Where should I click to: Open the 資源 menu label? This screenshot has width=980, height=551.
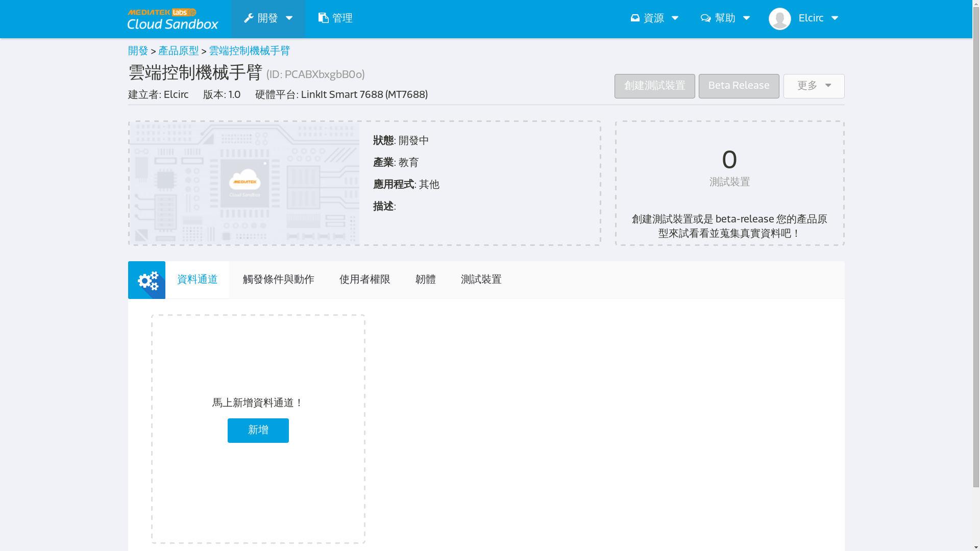tap(654, 18)
